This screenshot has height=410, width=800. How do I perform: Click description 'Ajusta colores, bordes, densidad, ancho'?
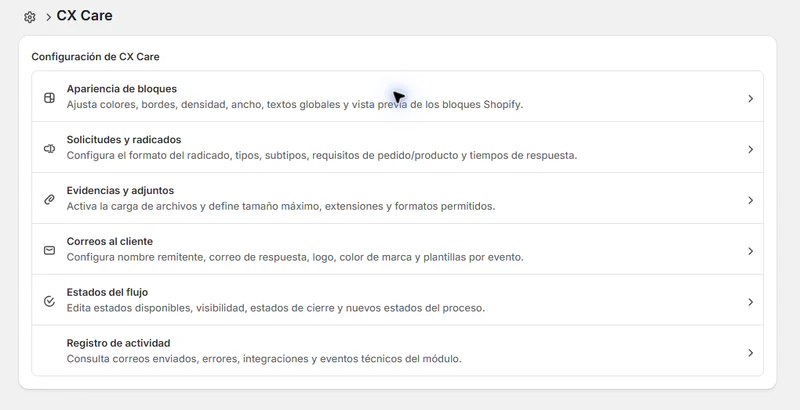[x=295, y=105]
